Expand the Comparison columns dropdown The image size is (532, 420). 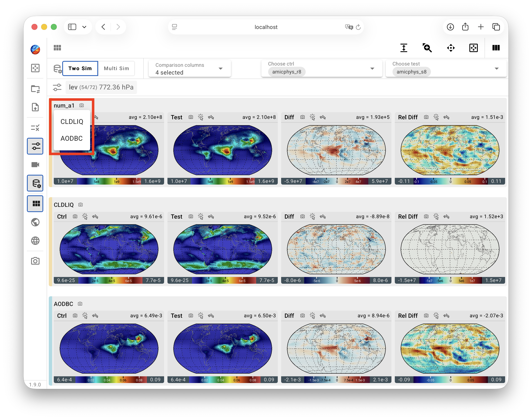click(x=190, y=69)
